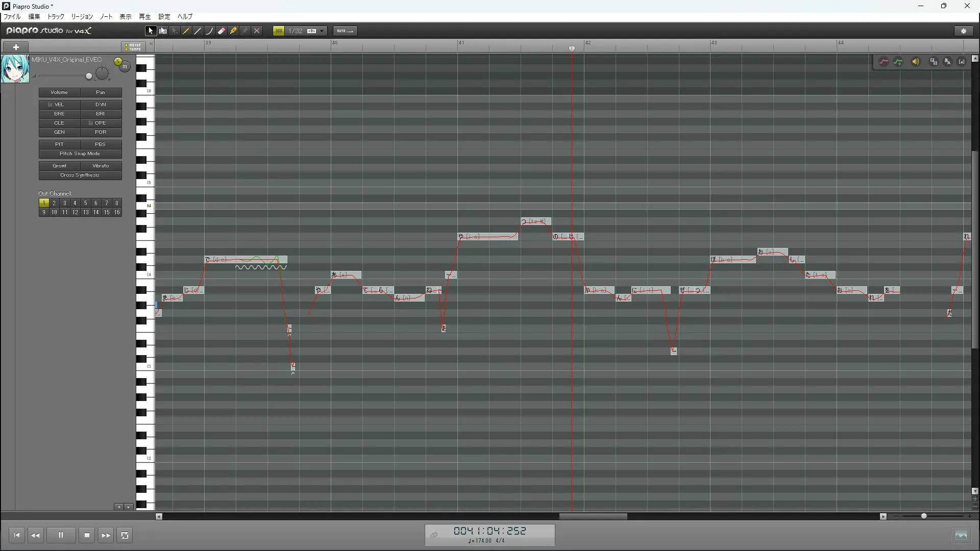This screenshot has height=551, width=980.
Task: Open the ファイル menu
Action: (12, 17)
